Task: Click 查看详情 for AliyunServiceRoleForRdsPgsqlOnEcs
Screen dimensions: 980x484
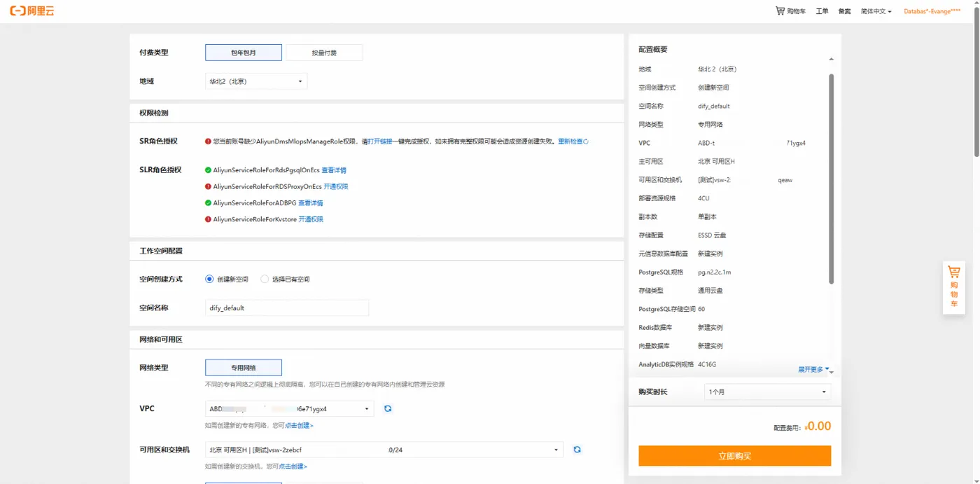Action: click(334, 170)
